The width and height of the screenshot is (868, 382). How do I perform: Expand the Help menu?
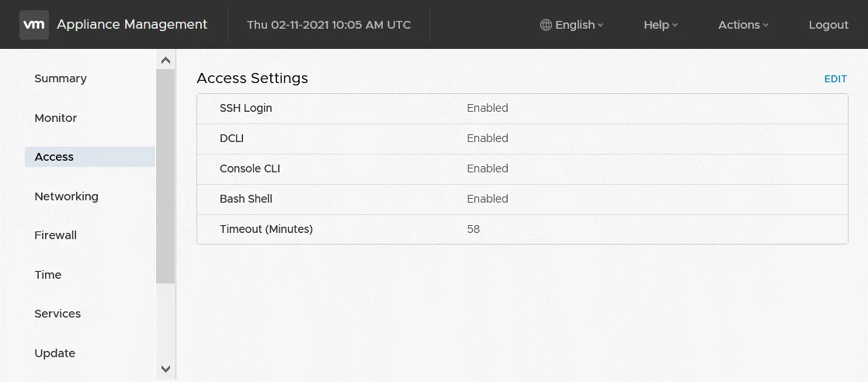(660, 25)
